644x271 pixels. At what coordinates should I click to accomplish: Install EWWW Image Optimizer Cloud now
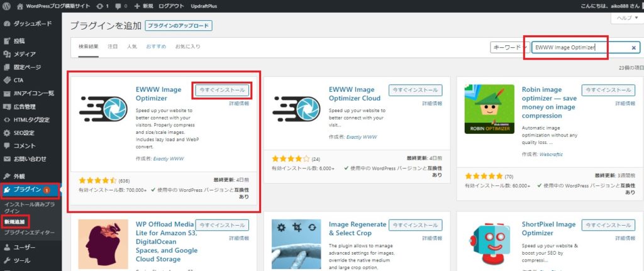[x=415, y=91]
